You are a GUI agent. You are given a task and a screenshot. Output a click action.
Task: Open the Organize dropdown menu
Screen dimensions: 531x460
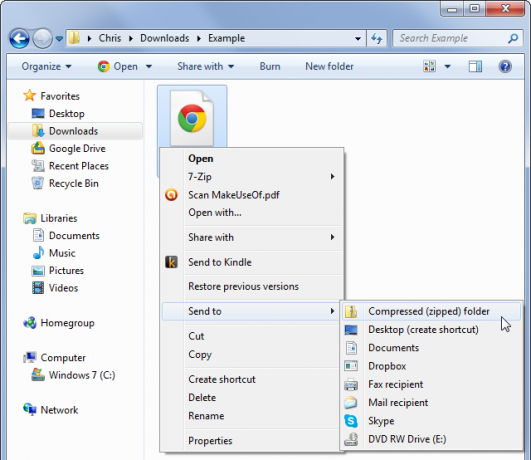46,66
